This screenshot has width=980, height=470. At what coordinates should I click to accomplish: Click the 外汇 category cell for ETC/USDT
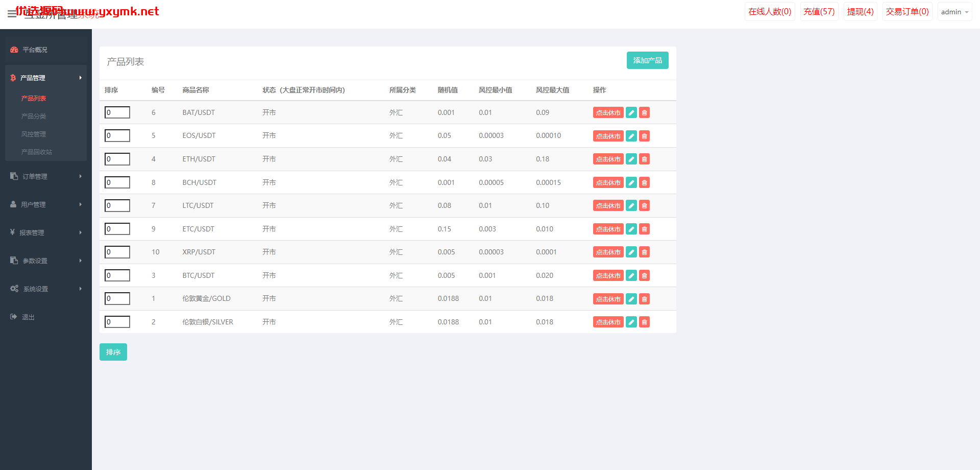point(396,229)
